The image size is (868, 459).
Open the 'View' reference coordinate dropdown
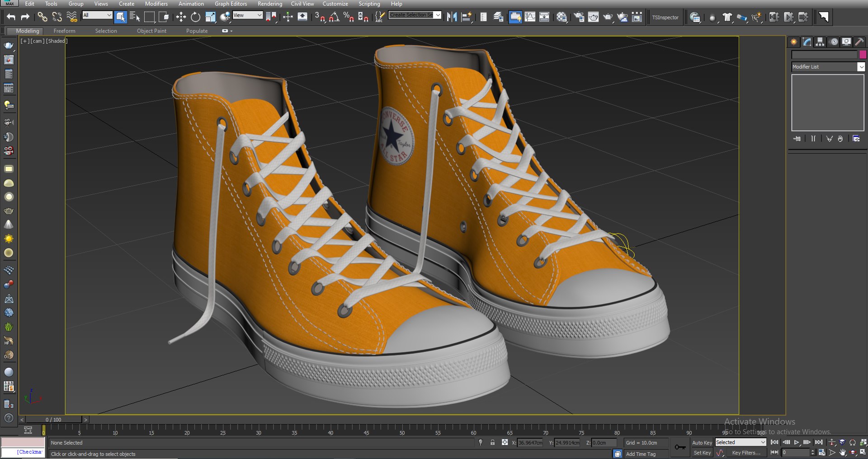click(247, 15)
